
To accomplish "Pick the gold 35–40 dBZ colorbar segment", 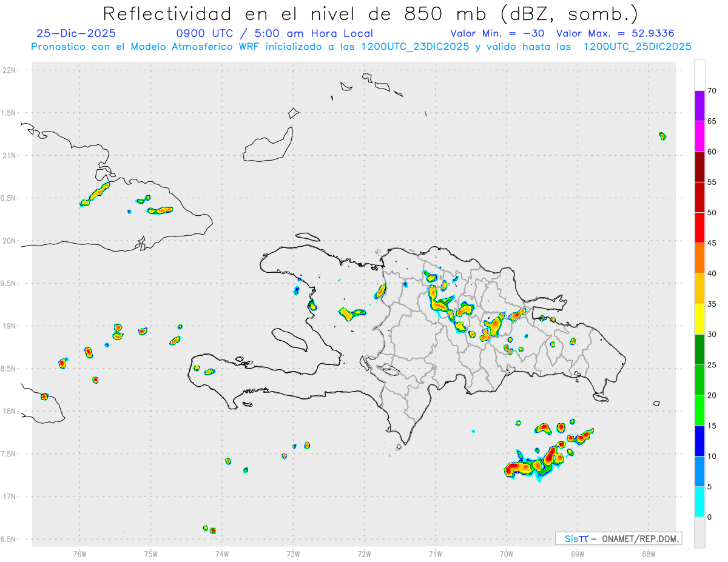I will [x=699, y=289].
